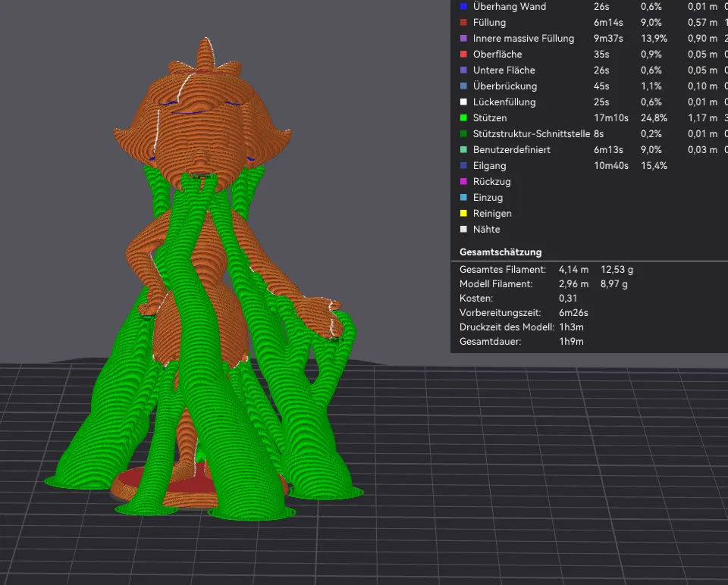Click the Stützen percentage 24,8%
Screen dimensions: 728x585
click(x=654, y=118)
